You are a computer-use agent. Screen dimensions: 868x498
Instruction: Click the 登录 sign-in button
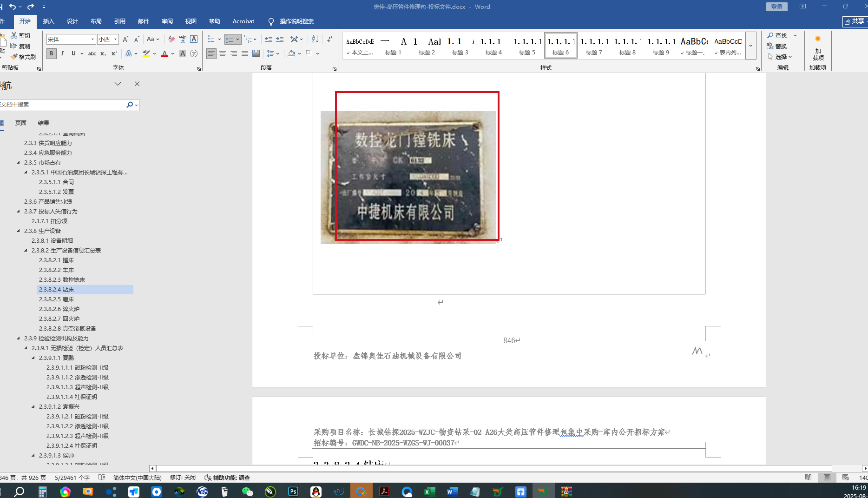tap(776, 7)
